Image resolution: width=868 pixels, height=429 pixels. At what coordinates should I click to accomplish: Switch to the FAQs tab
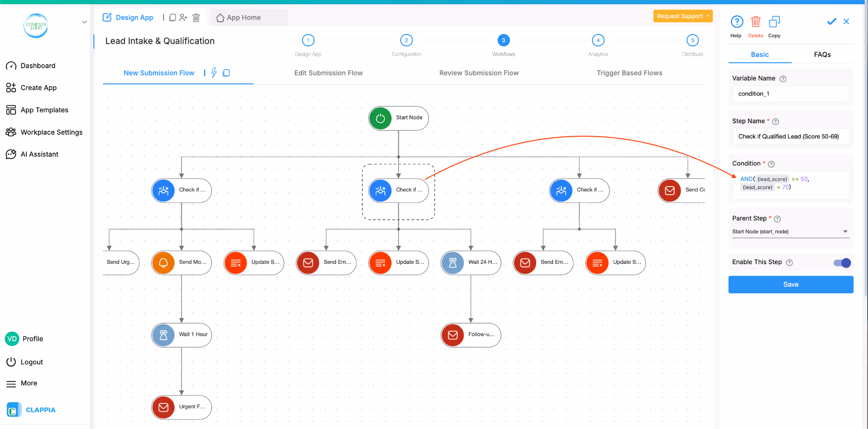pos(821,54)
